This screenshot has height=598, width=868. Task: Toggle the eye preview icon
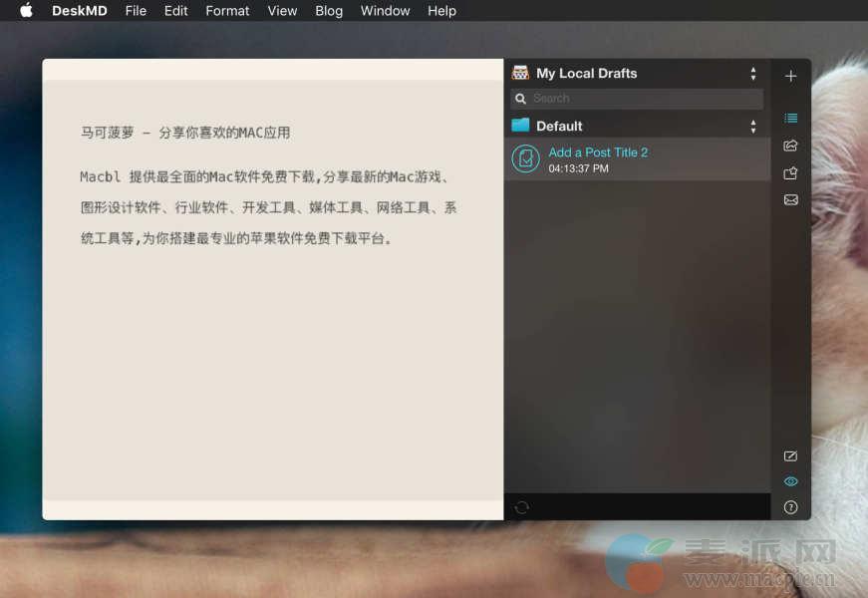tap(790, 481)
